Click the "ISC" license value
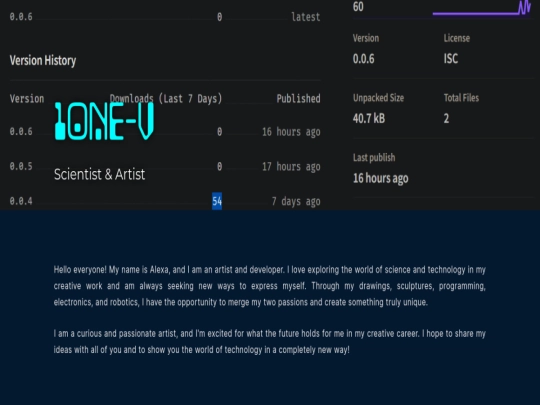The width and height of the screenshot is (540, 405). (451, 59)
